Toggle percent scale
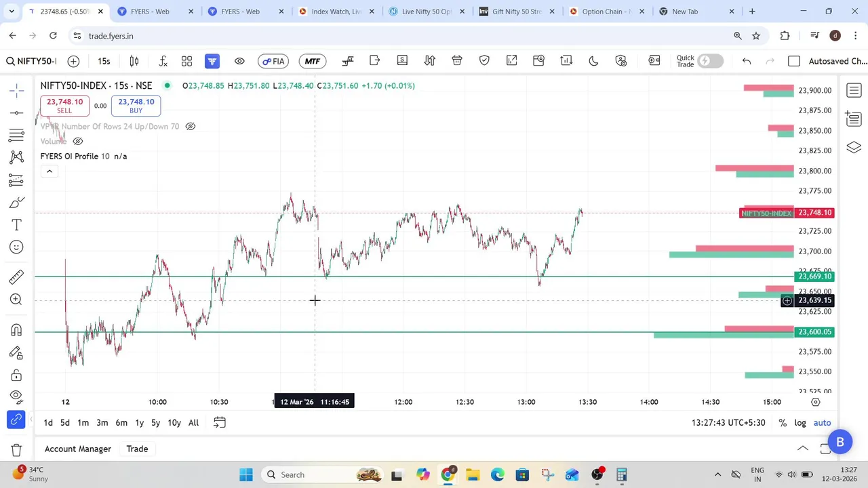 (783, 423)
